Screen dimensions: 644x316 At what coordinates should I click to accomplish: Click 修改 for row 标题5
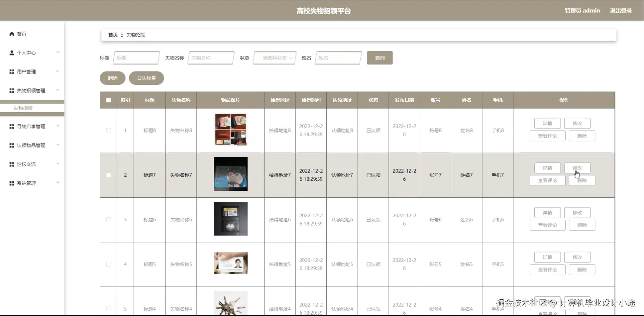pyautogui.click(x=577, y=257)
